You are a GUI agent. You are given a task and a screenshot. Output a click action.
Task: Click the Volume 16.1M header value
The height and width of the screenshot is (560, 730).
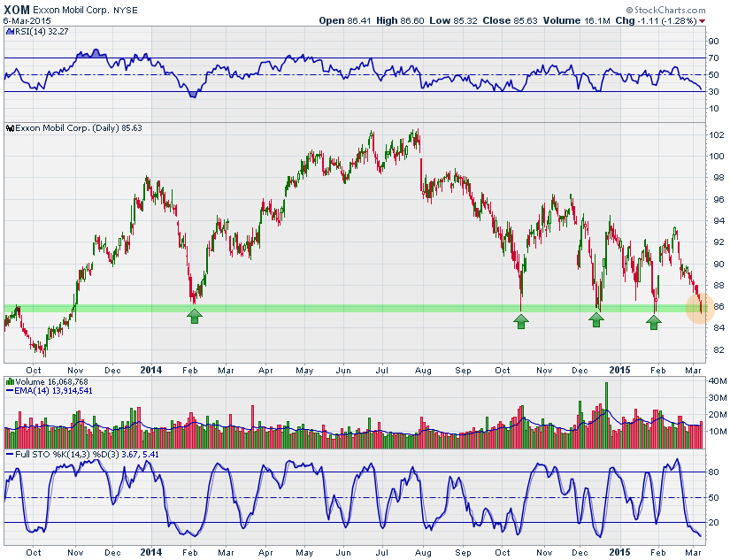(x=576, y=20)
